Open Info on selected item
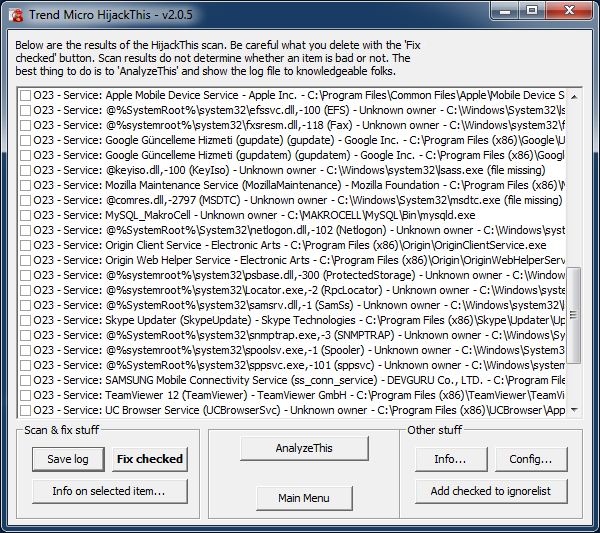 tap(110, 491)
